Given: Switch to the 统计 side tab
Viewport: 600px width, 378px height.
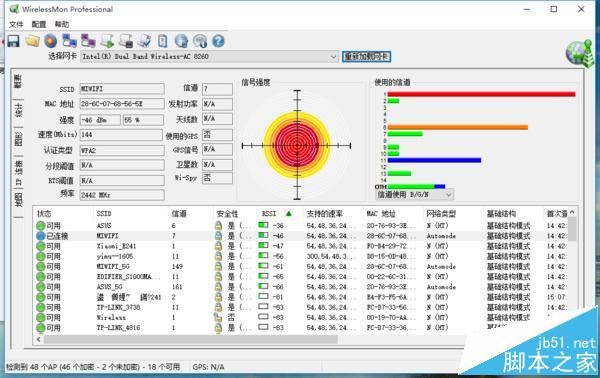Looking at the screenshot, I should coord(18,110).
